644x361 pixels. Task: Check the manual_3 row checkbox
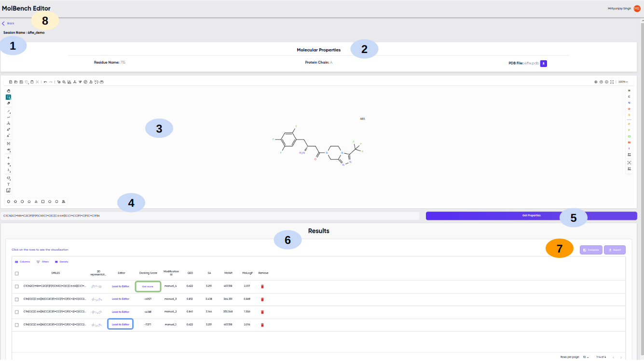pos(17,299)
